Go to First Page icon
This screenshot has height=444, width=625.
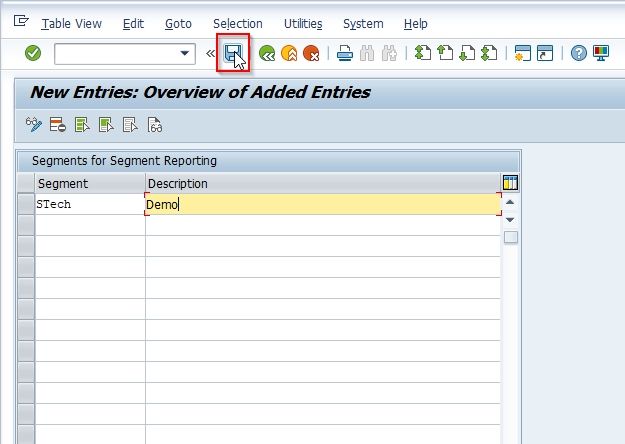pyautogui.click(x=423, y=53)
